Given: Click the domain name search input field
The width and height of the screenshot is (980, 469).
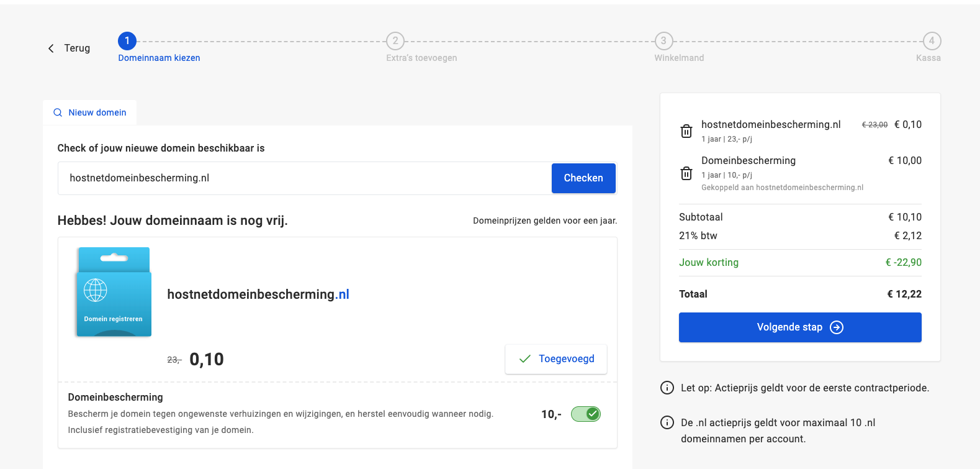Looking at the screenshot, I should pyautogui.click(x=304, y=178).
